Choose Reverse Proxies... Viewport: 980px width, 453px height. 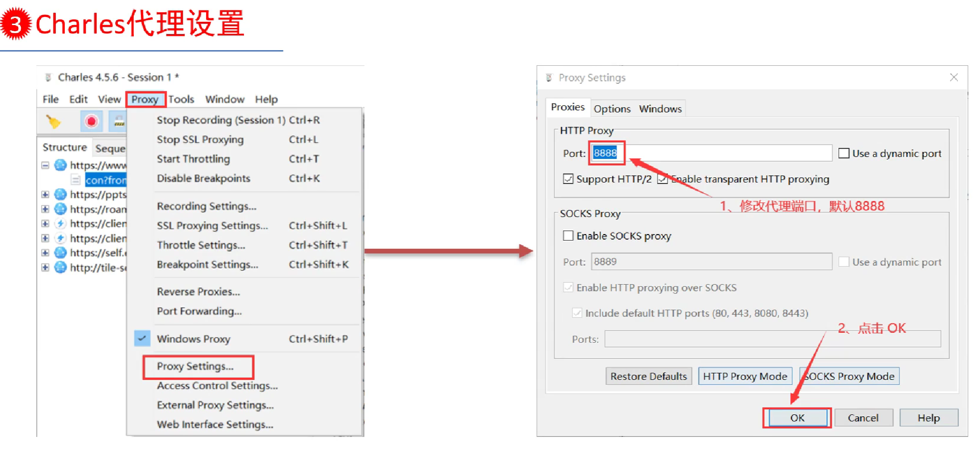click(x=245, y=292)
